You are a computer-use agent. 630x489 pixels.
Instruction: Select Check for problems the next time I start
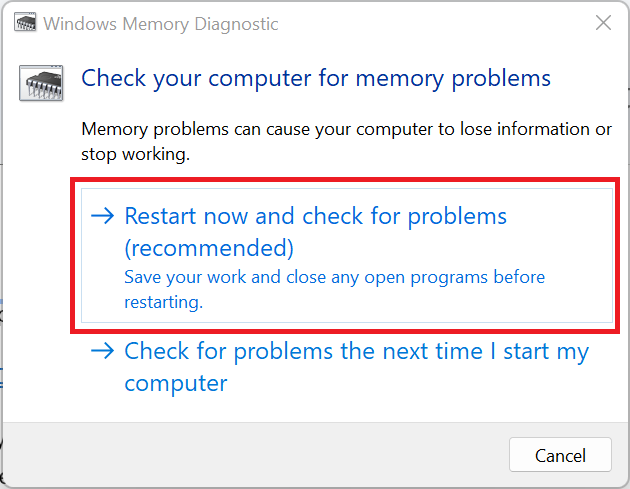[356, 352]
